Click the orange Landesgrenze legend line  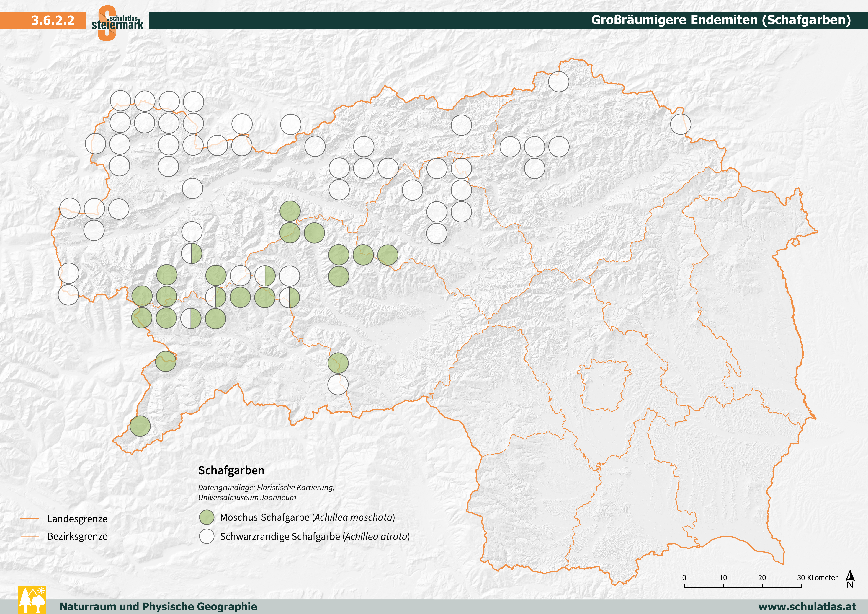click(30, 519)
